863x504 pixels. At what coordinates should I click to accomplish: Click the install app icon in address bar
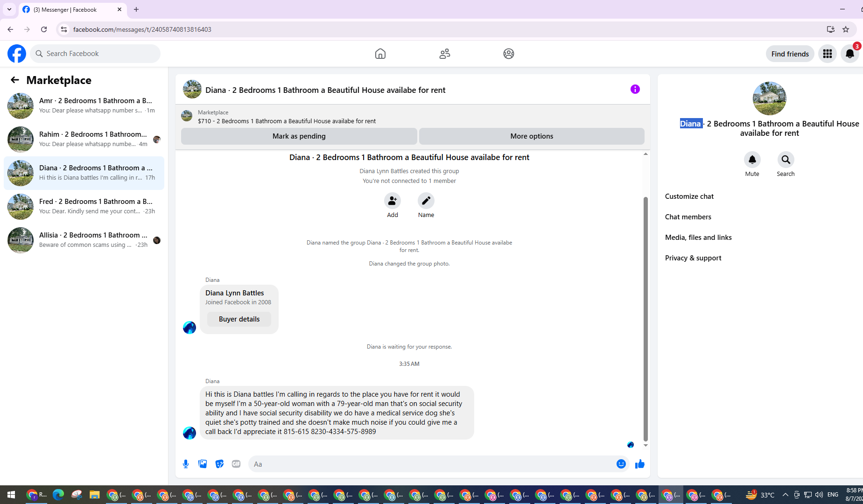coord(831,29)
